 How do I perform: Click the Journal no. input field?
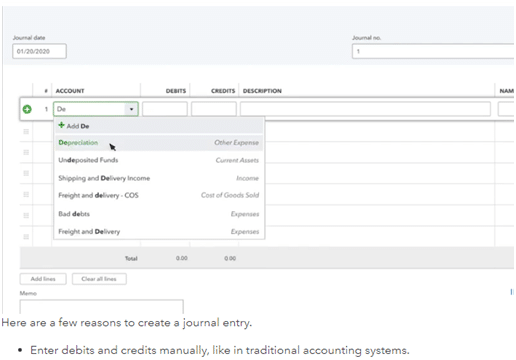click(433, 51)
